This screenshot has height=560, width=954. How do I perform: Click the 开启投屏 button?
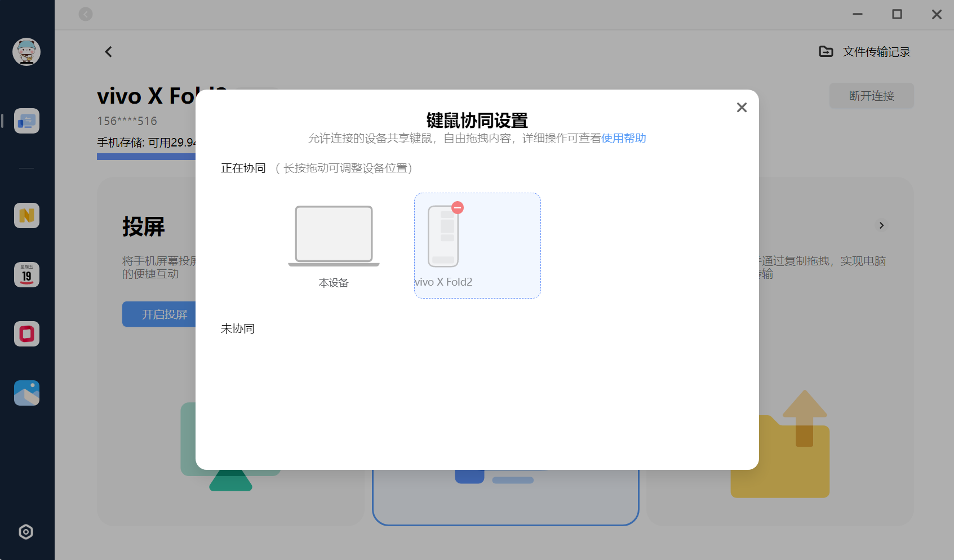[x=159, y=314]
